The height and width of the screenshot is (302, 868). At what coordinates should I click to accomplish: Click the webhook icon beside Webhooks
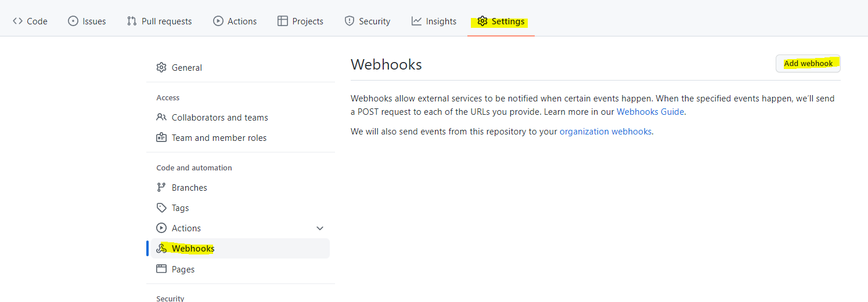click(x=161, y=248)
